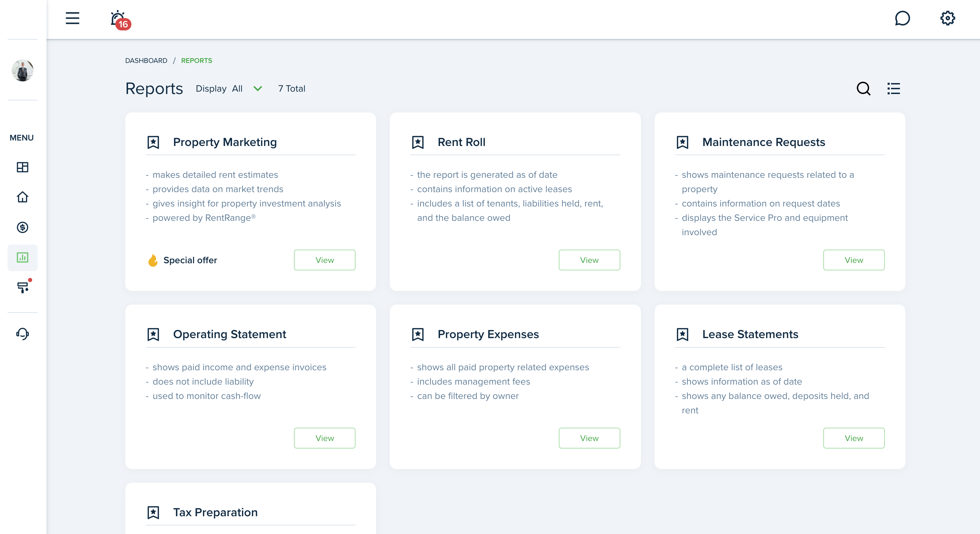The width and height of the screenshot is (980, 534).
Task: View the Lease Statements report
Action: [854, 438]
